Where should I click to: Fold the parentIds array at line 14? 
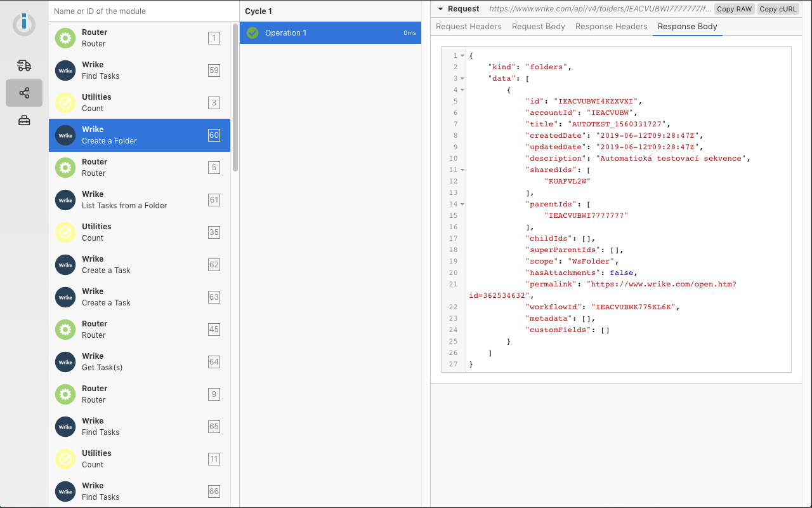(462, 204)
